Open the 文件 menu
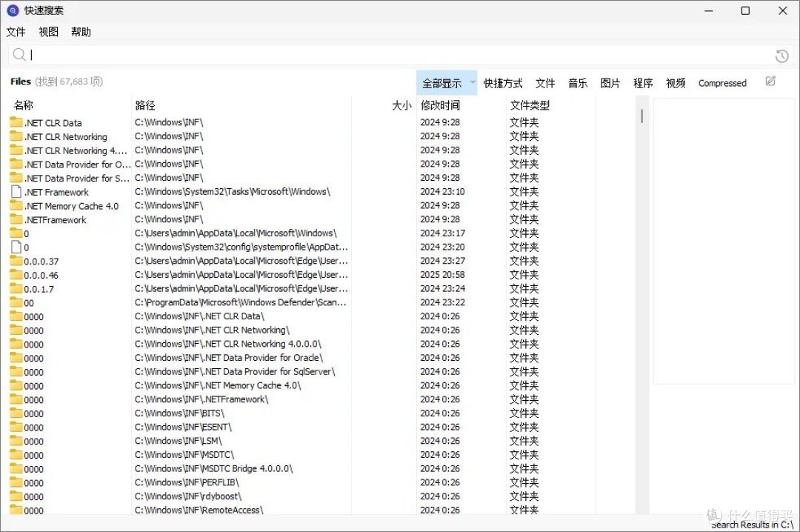The width and height of the screenshot is (800, 532). click(16, 32)
